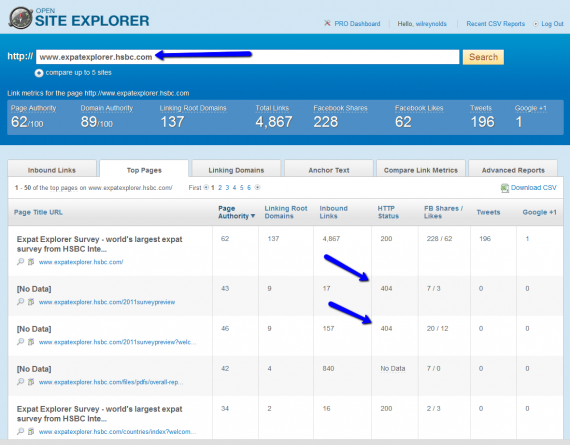570x445 pixels.
Task: Click HTTP Status column header
Action: [x=388, y=212]
